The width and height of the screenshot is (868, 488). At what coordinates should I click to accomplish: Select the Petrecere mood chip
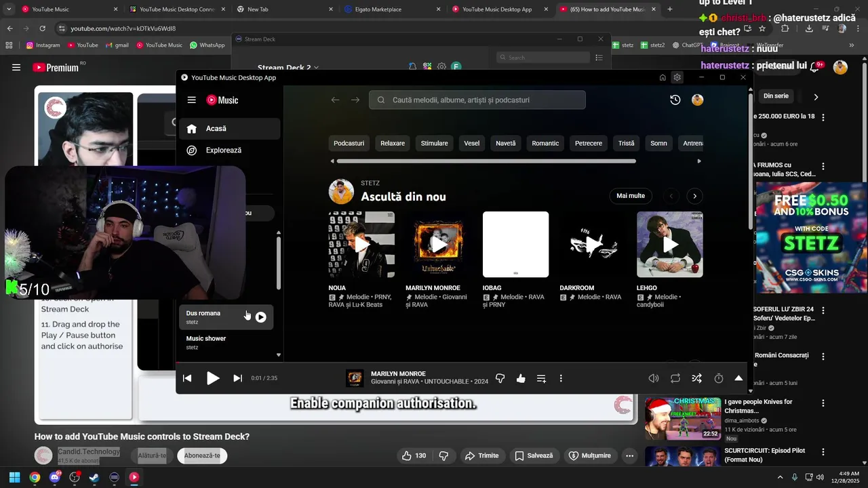coord(589,143)
